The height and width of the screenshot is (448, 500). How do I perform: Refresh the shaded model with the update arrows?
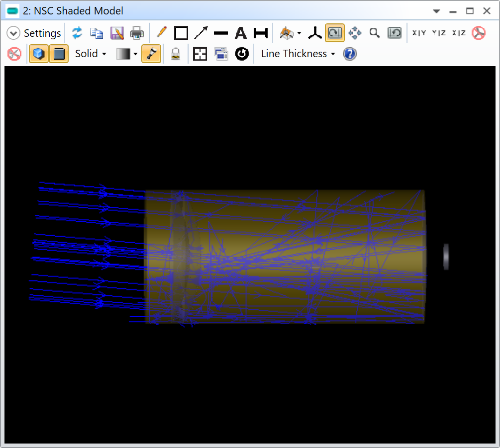point(77,33)
